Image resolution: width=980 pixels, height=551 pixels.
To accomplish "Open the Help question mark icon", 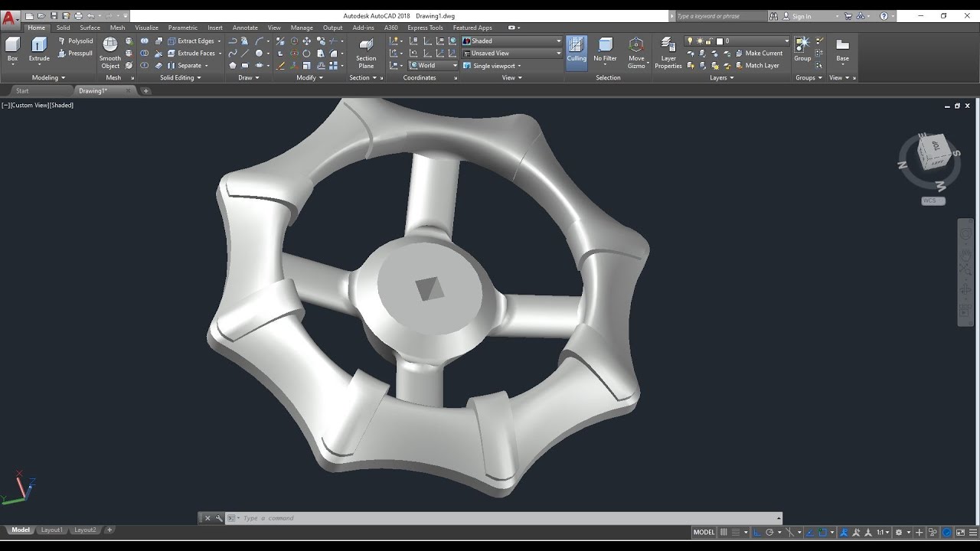I will [884, 16].
